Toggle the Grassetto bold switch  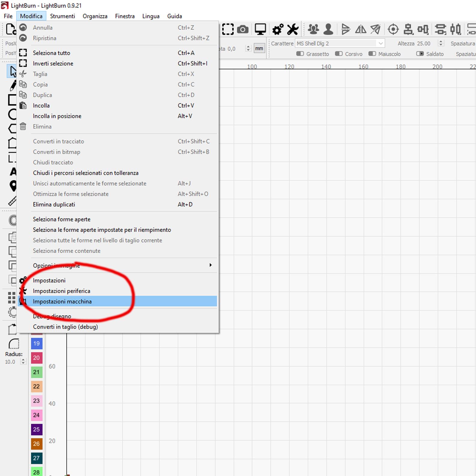[x=300, y=54]
